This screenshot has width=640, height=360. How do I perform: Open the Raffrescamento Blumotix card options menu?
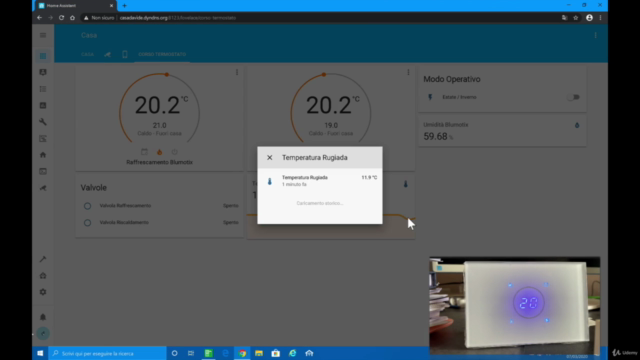tap(237, 72)
